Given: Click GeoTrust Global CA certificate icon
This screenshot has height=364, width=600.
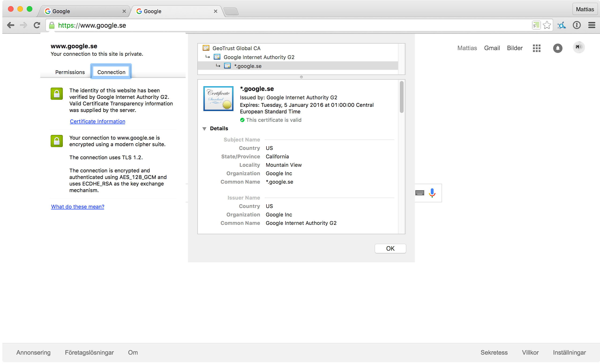Looking at the screenshot, I should coord(206,48).
